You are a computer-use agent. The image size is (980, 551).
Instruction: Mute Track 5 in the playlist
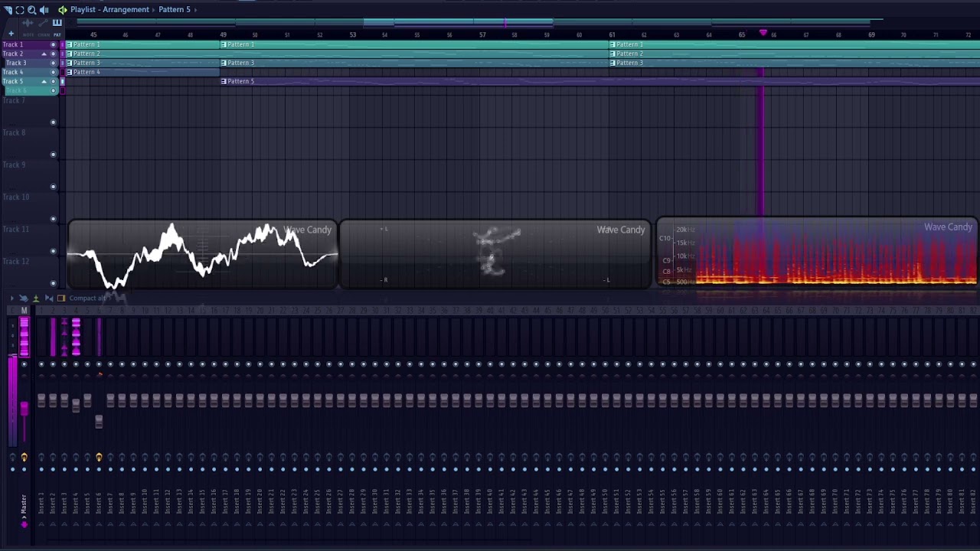click(x=53, y=81)
